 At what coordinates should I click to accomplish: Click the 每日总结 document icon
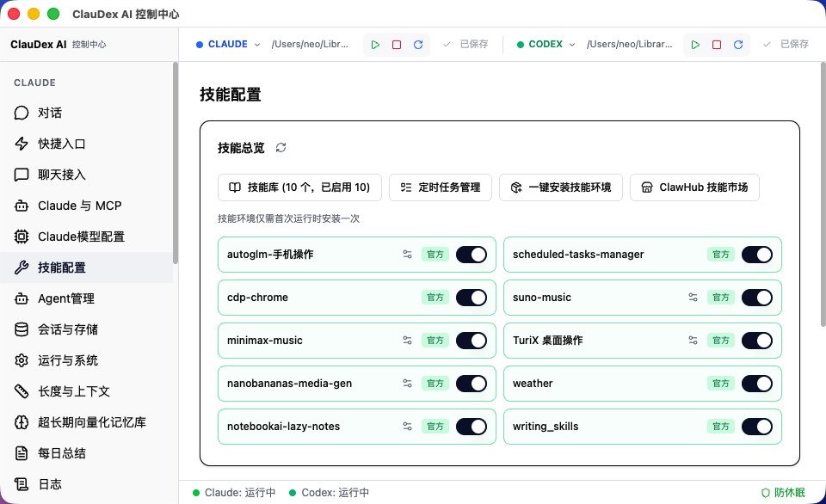pos(21,453)
